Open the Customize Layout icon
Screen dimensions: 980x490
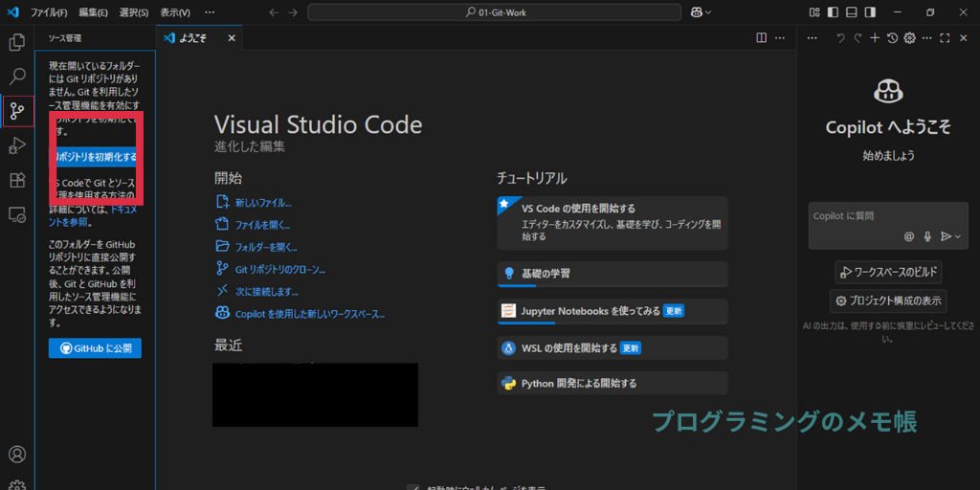point(813,12)
